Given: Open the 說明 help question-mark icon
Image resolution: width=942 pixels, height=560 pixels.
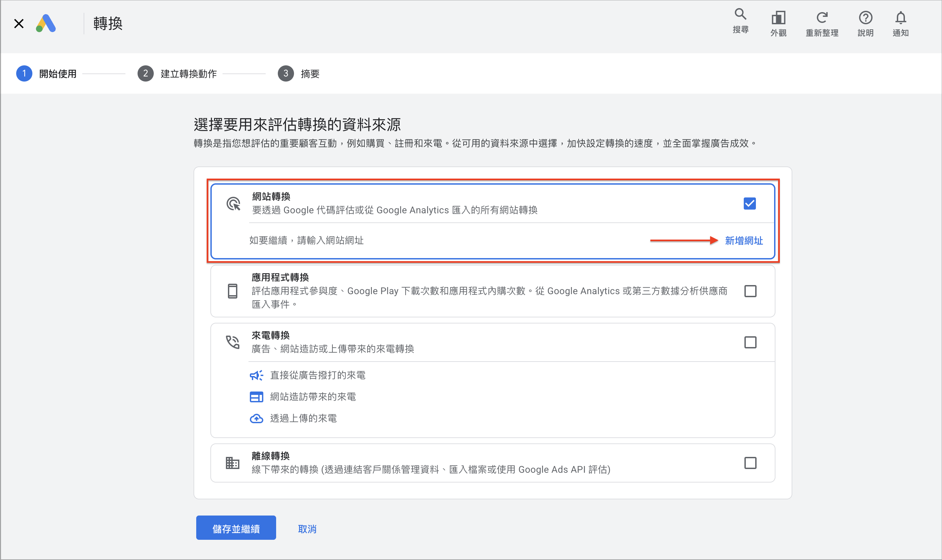Looking at the screenshot, I should (x=865, y=18).
